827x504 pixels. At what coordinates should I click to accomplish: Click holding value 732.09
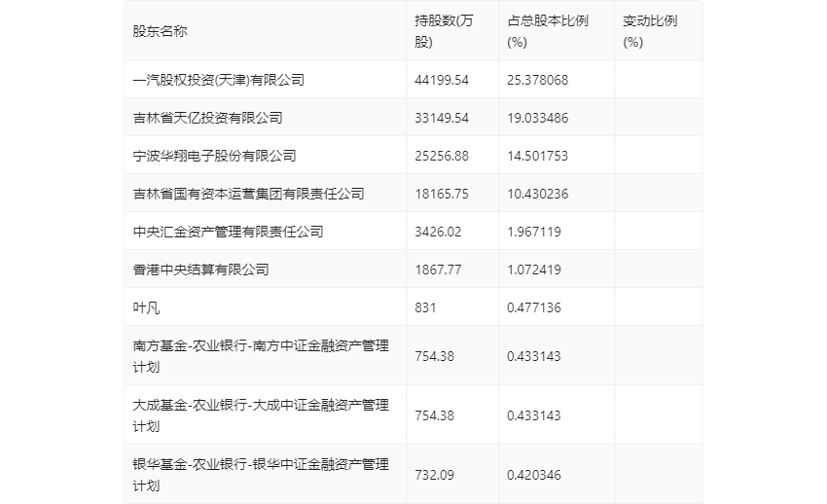[x=434, y=475]
